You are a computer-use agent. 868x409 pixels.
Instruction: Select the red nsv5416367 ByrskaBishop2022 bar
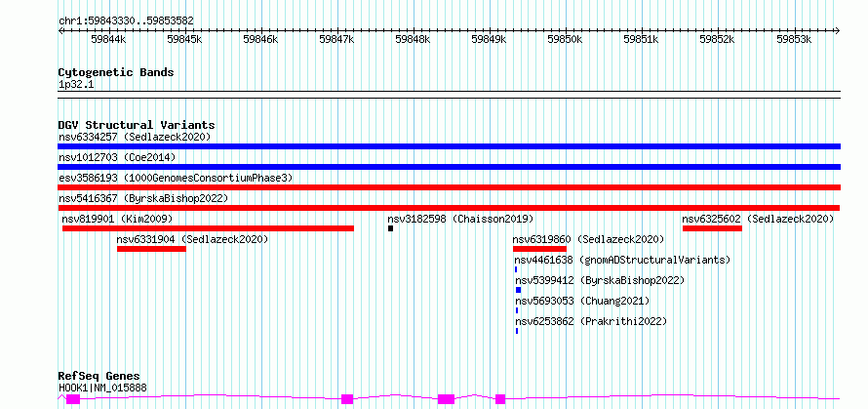point(449,208)
